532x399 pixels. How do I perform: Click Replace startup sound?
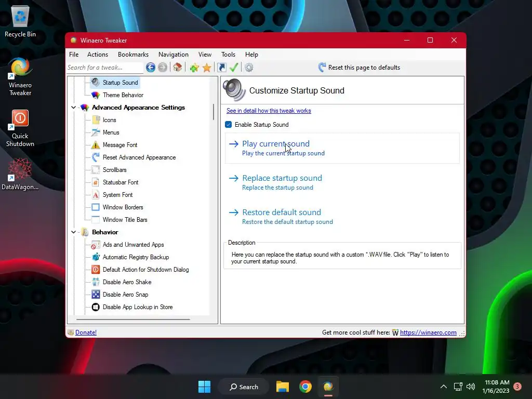tap(342, 182)
